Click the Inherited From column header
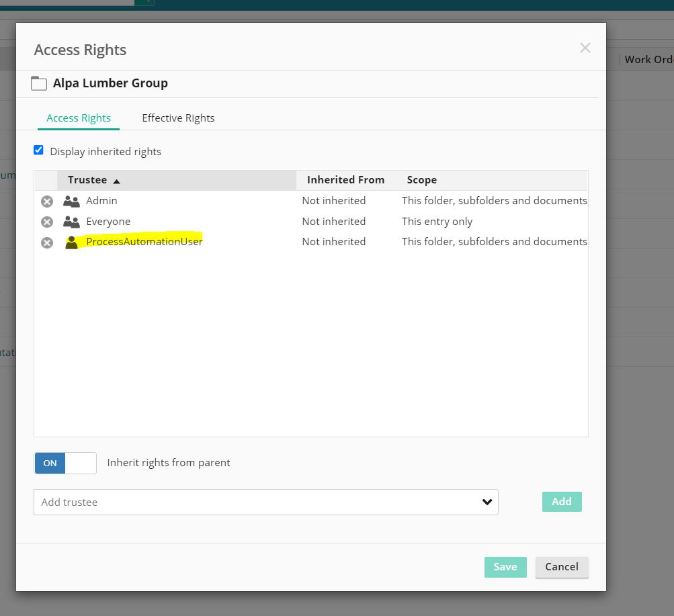The width and height of the screenshot is (674, 616). [x=345, y=180]
